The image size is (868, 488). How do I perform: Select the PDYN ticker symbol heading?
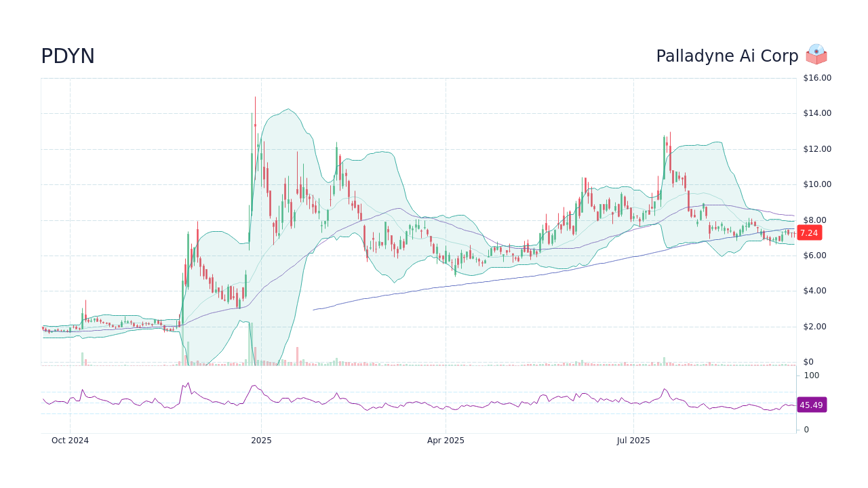coord(67,56)
